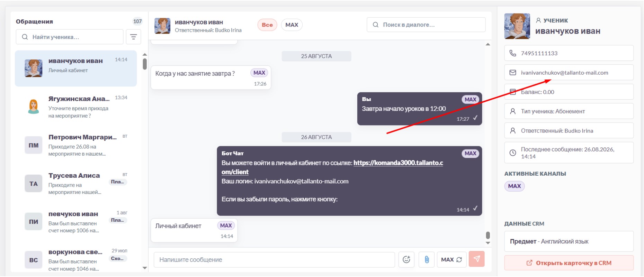
Task: Click the magnifier icon in student search
Action: point(25,37)
